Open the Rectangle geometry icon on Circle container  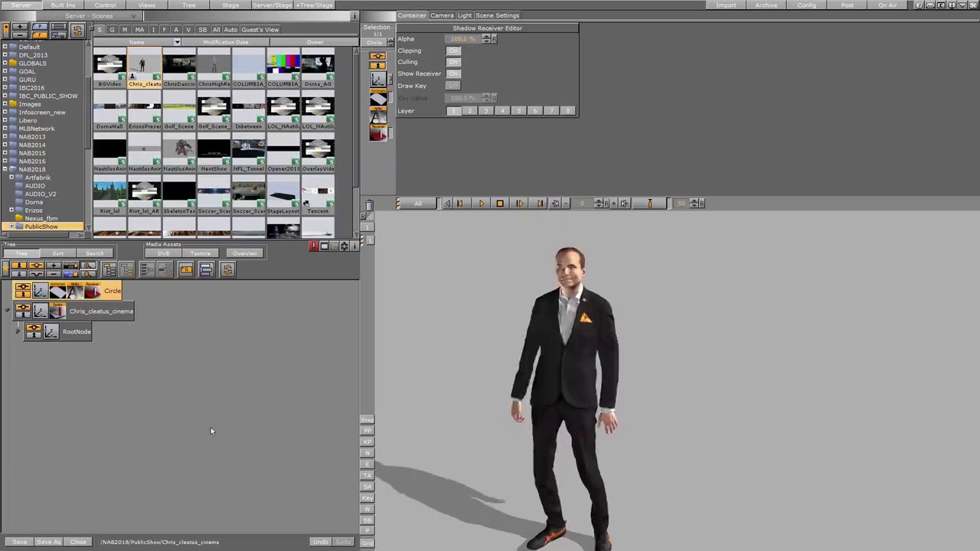(58, 291)
